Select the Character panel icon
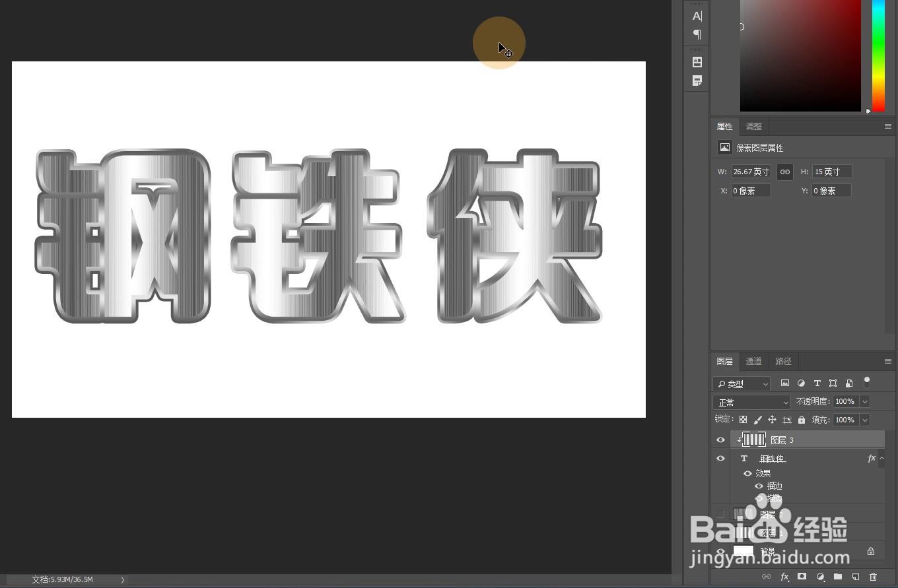 [x=696, y=16]
